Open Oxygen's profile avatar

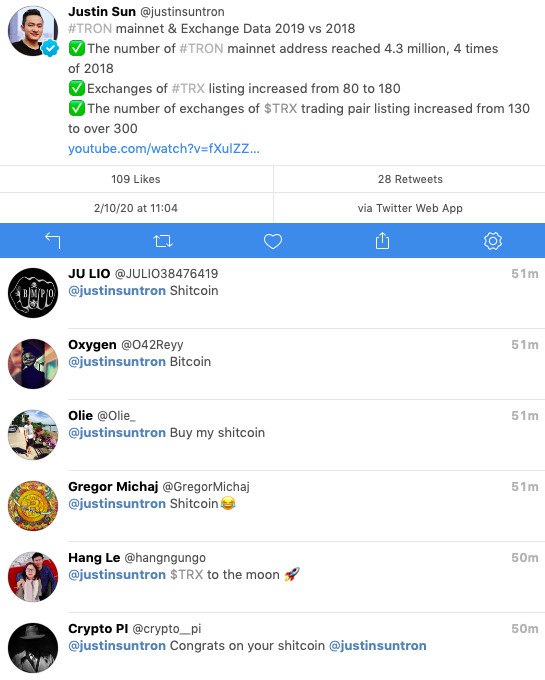tap(33, 363)
